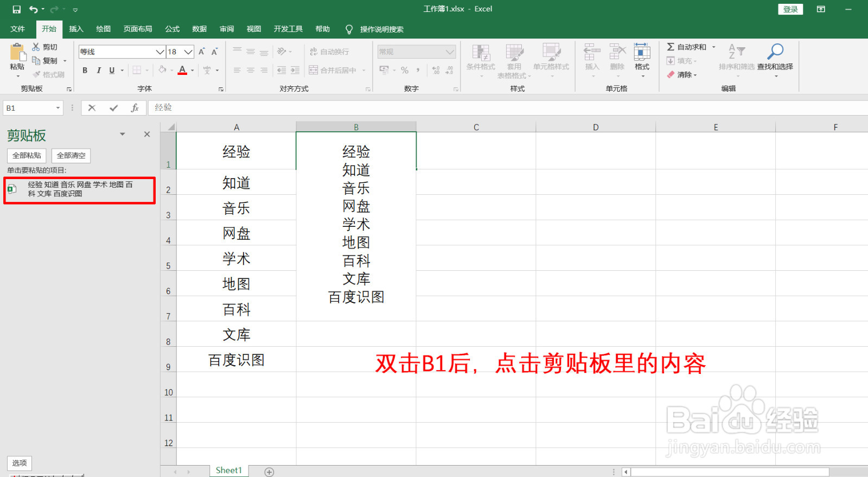
Task: Click the Save icon in title bar
Action: click(x=16, y=9)
